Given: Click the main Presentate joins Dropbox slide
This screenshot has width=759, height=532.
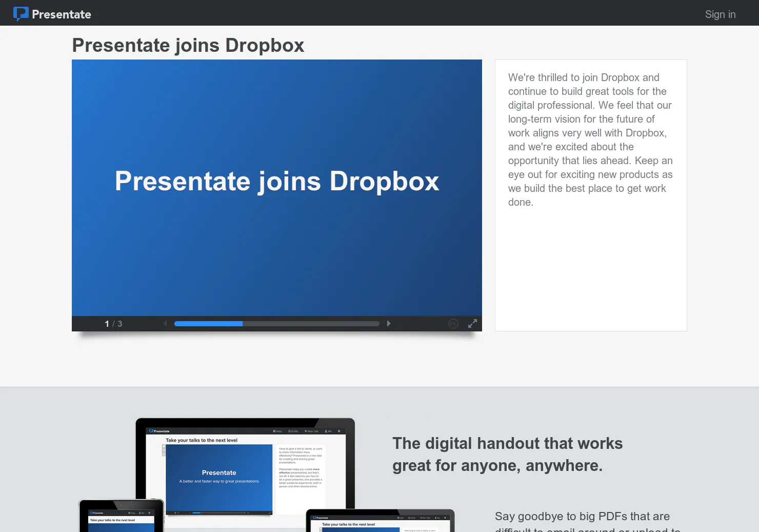Looking at the screenshot, I should [277, 188].
